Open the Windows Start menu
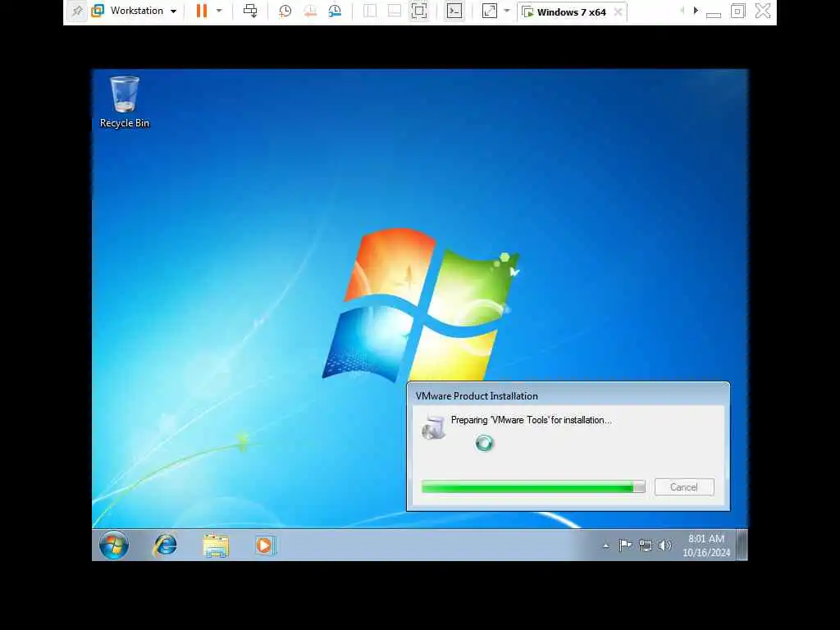Screen dimensions: 840x630 coord(113,545)
